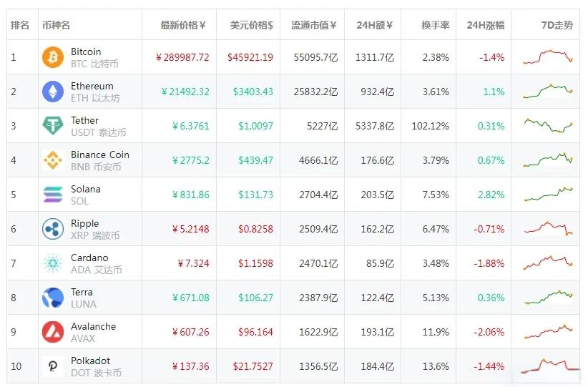Select the dollar price $106.27
The height and width of the screenshot is (387, 588).
pyautogui.click(x=255, y=298)
